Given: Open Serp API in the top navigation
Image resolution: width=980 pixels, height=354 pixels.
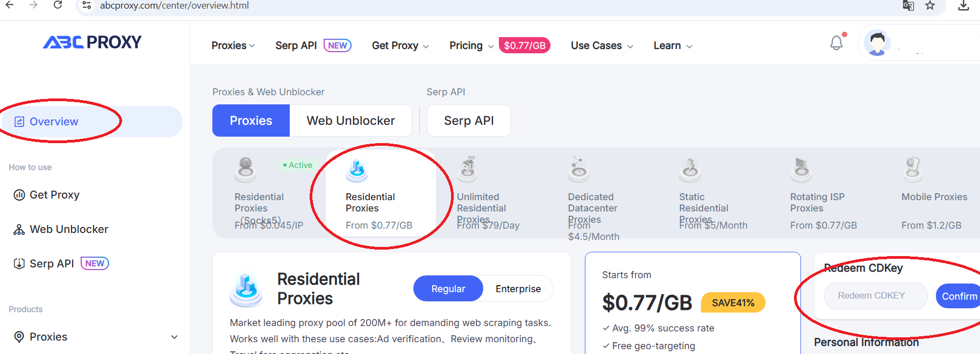Looking at the screenshot, I should pos(296,46).
